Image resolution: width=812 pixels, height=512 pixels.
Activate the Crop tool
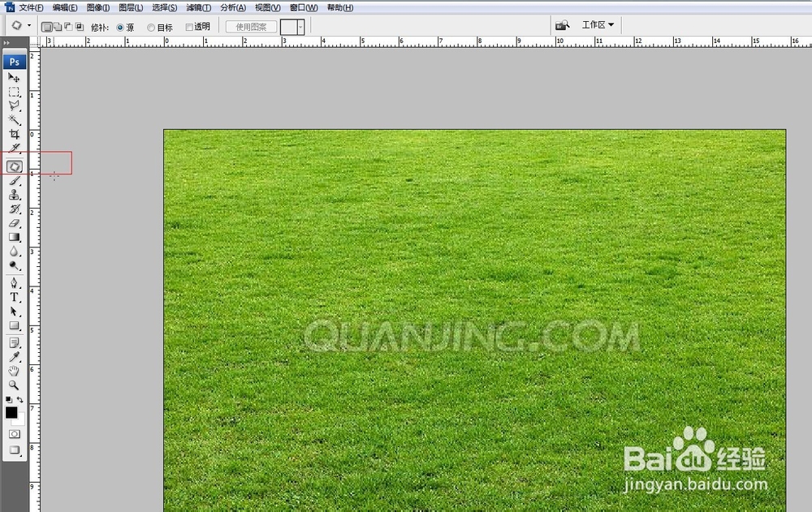click(x=14, y=134)
